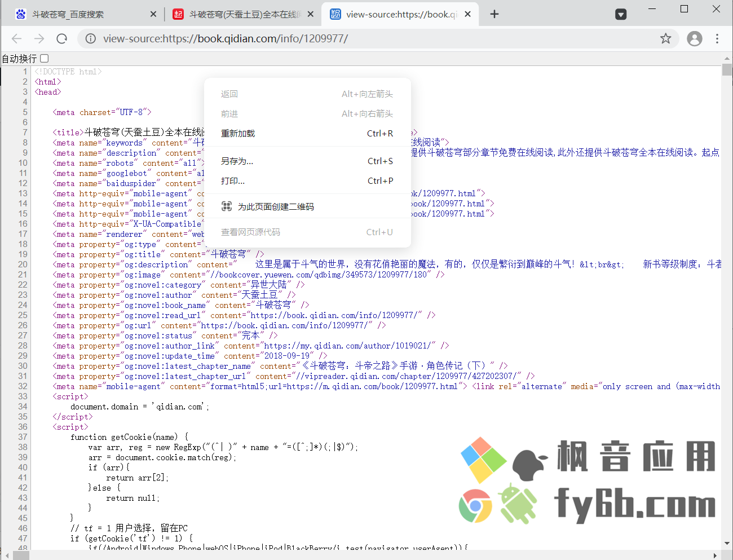The width and height of the screenshot is (733, 560).
Task: Select 为此页面创建二维码 menu entry
Action: (x=307, y=206)
